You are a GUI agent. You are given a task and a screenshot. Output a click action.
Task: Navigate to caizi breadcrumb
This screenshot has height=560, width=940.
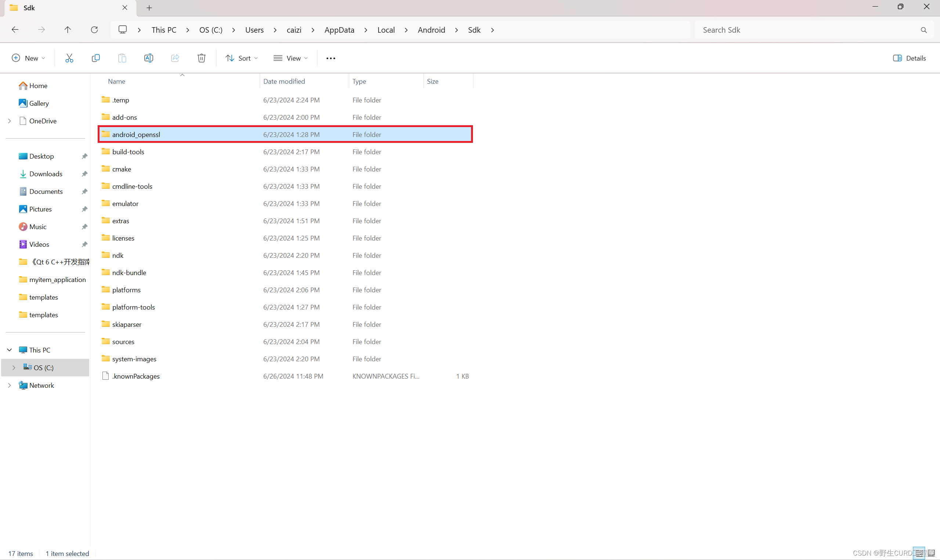pos(294,30)
